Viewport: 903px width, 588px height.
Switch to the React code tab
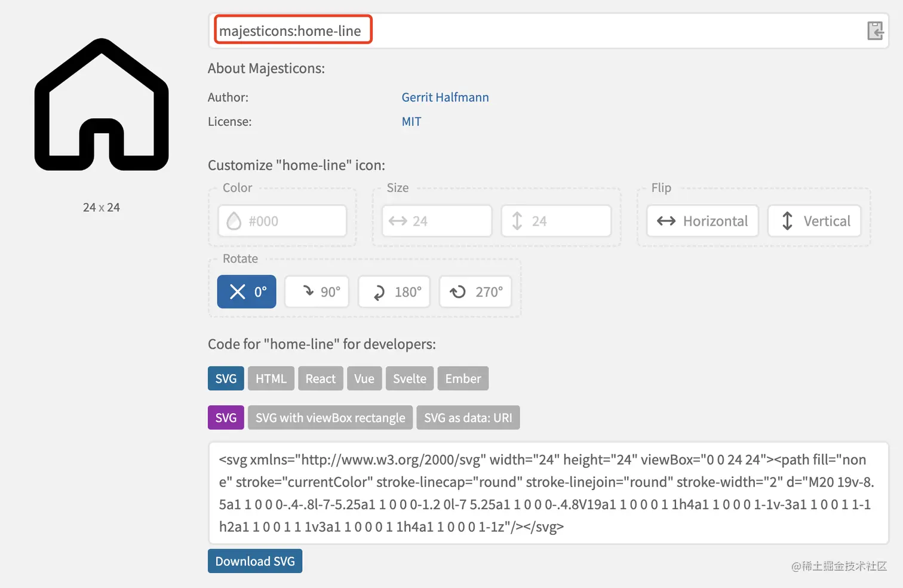(x=321, y=378)
